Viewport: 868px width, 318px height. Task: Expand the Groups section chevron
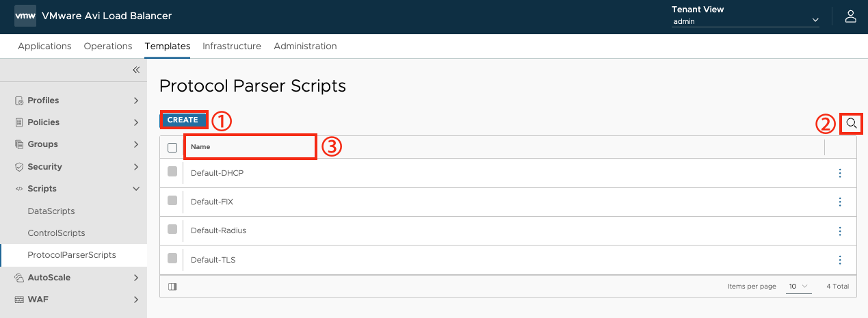(136, 144)
